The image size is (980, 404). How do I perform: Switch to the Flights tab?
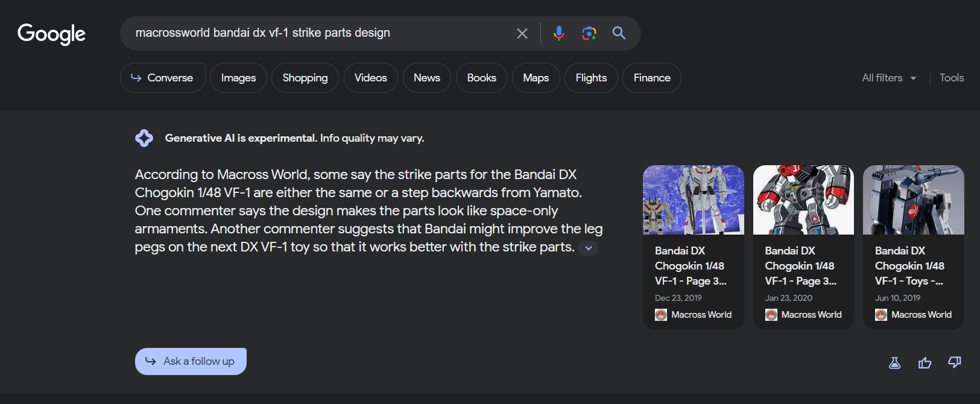(x=591, y=78)
